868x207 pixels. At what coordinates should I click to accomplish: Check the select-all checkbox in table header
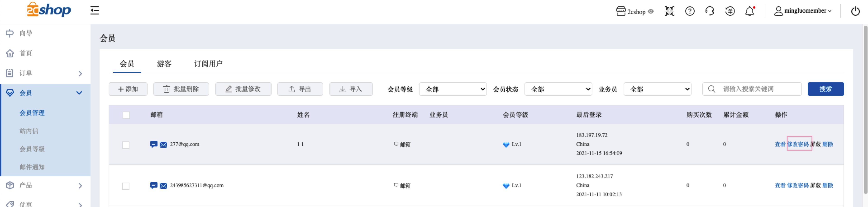(x=126, y=115)
